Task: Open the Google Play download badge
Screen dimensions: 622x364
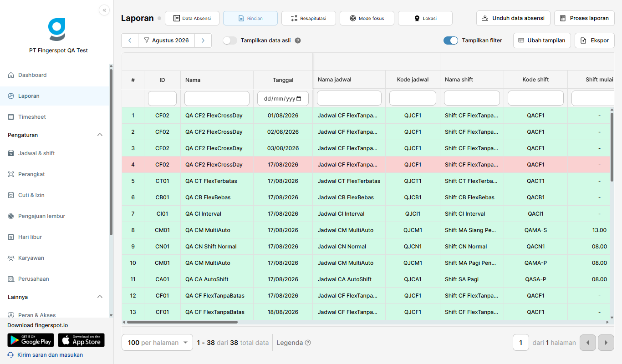Action: pyautogui.click(x=31, y=340)
